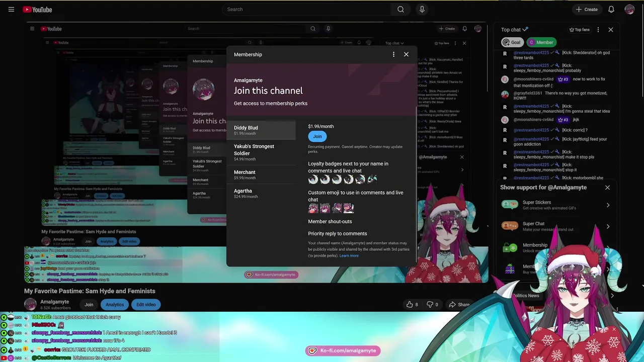Open the Learn more link

[349, 255]
